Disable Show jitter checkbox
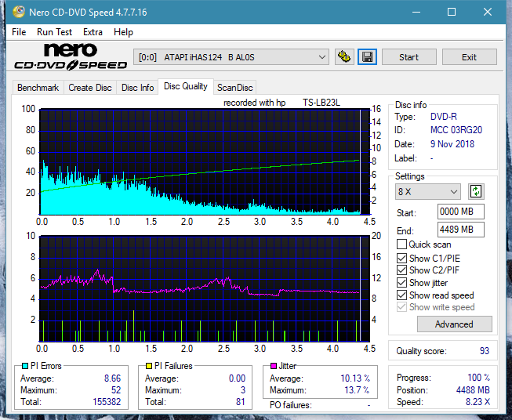Image resolution: width=512 pixels, height=420 pixels. point(401,283)
